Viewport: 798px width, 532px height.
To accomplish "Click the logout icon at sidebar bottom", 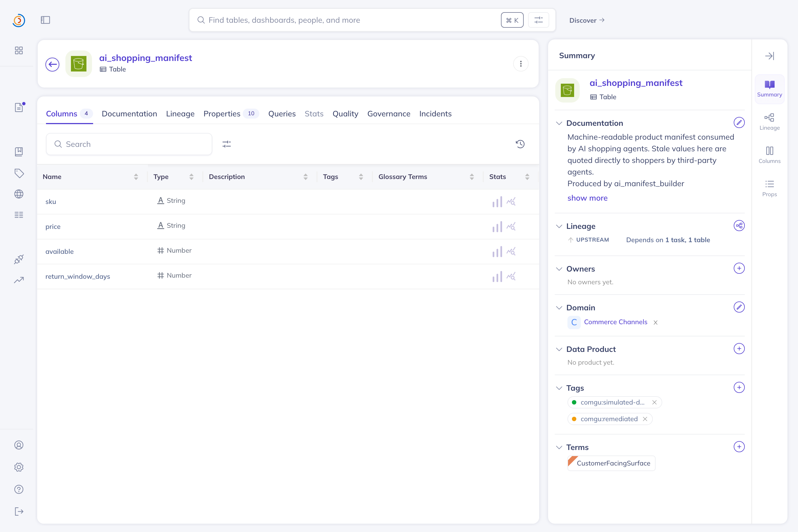I will pos(19,511).
